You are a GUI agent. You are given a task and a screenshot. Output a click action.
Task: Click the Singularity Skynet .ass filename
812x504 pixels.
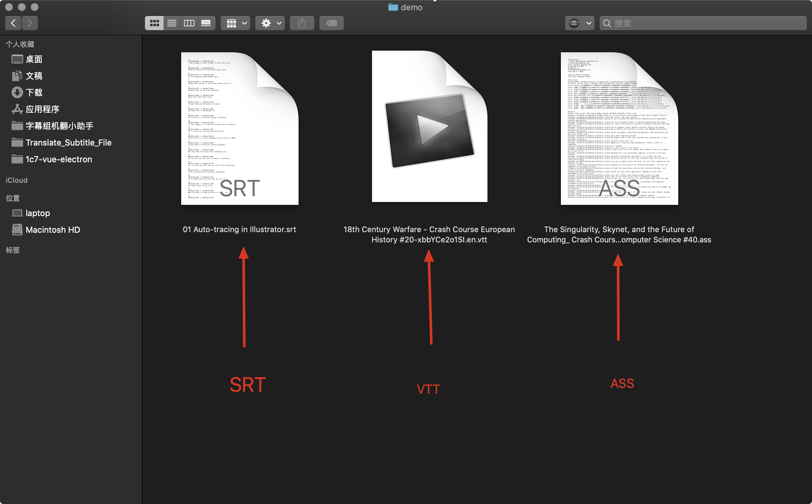[x=619, y=234]
